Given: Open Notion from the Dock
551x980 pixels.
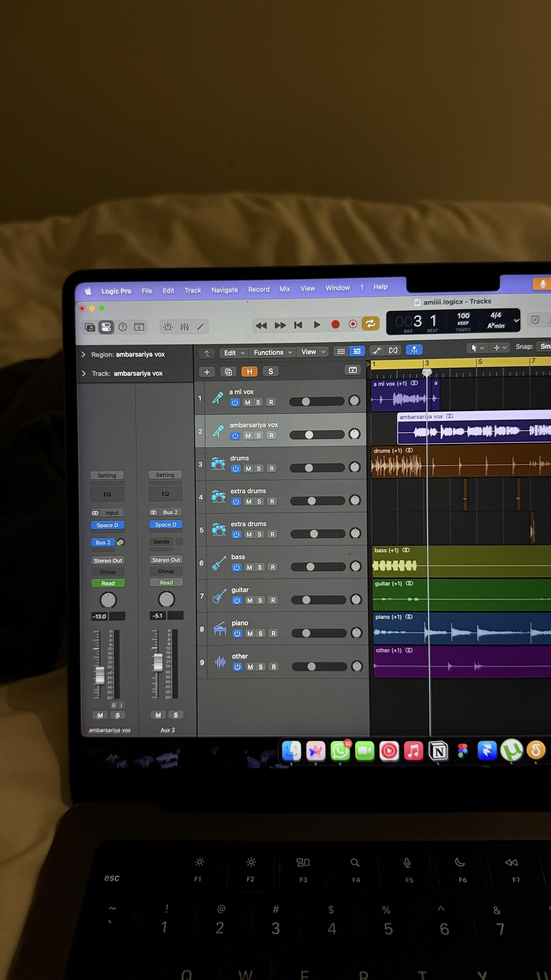Looking at the screenshot, I should [438, 751].
